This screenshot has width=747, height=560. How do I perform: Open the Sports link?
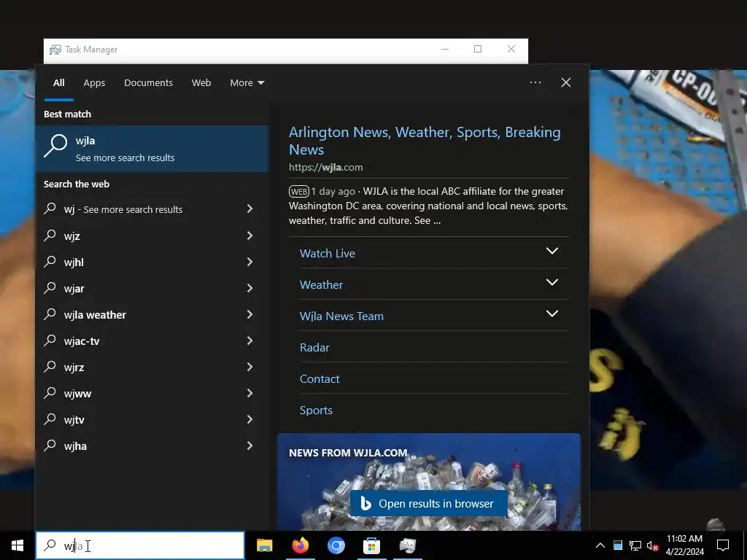point(316,411)
